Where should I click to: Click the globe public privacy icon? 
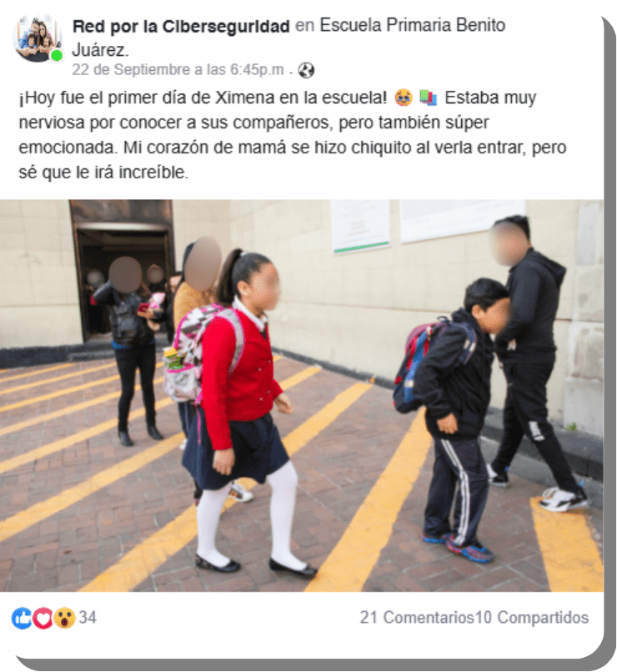[306, 70]
